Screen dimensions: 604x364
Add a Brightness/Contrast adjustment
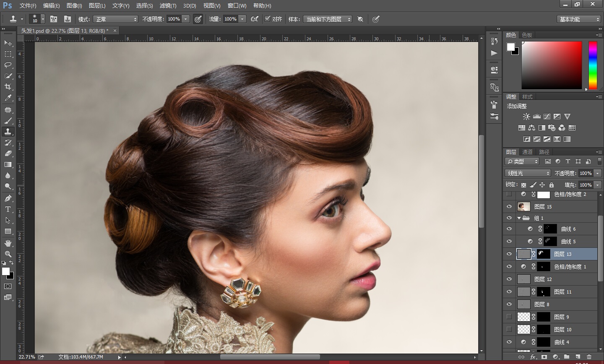[x=526, y=117]
